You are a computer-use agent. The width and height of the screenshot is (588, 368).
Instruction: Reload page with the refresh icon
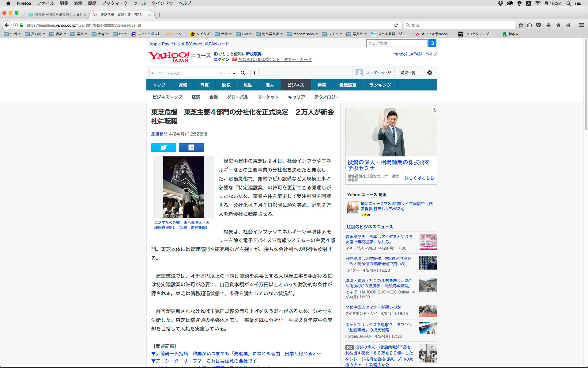click(396, 25)
